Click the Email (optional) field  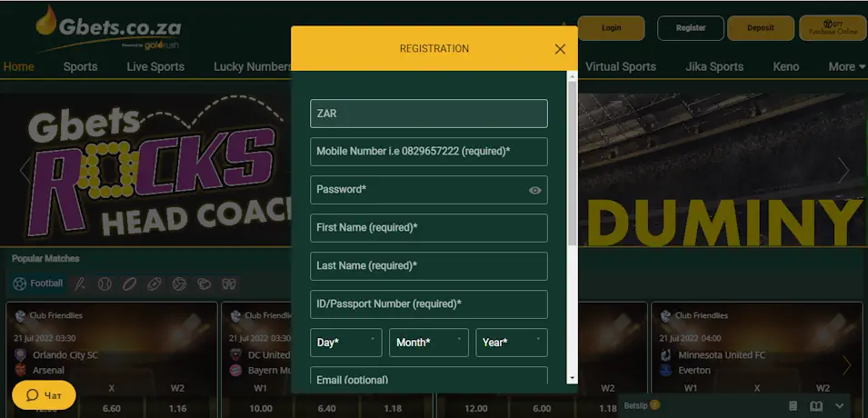coord(428,375)
